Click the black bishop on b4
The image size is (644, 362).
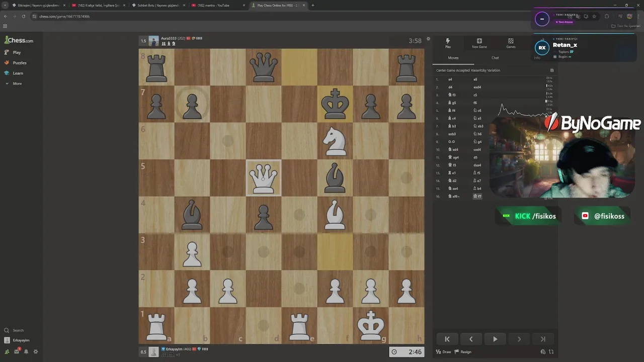click(192, 214)
